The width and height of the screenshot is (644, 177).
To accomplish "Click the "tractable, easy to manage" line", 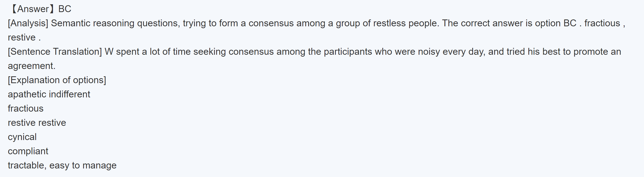I will click(62, 165).
